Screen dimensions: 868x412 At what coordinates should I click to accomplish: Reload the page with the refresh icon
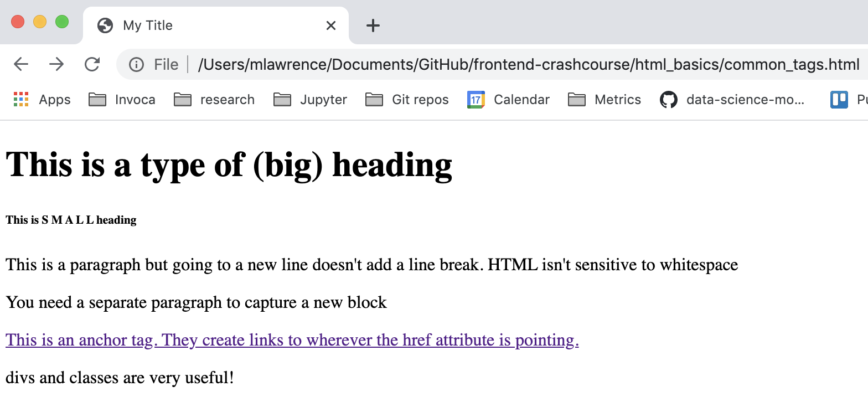coord(92,64)
